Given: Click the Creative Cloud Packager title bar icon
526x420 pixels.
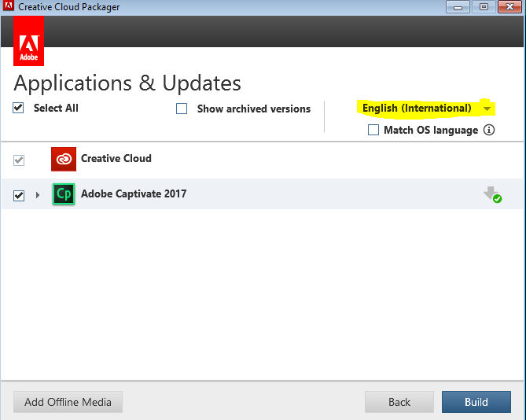Looking at the screenshot, I should [x=8, y=6].
